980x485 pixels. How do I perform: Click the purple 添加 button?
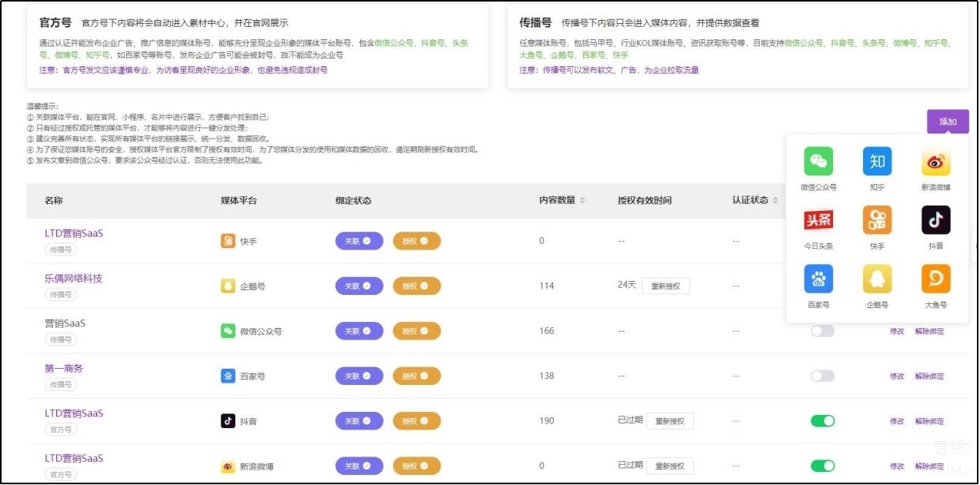pyautogui.click(x=948, y=122)
